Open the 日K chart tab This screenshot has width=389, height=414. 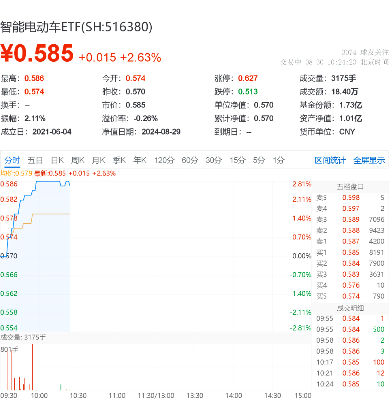(57, 160)
